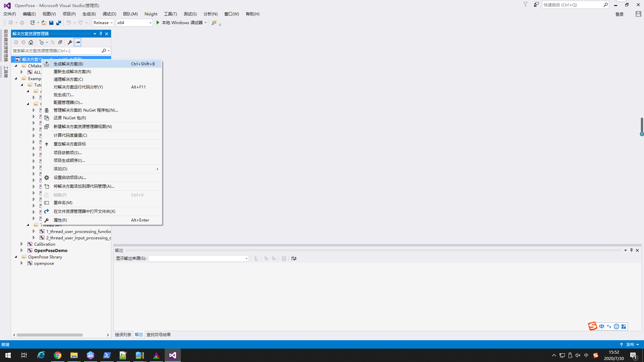
Task: Open the x64 platform dropdown
Action: tap(134, 23)
